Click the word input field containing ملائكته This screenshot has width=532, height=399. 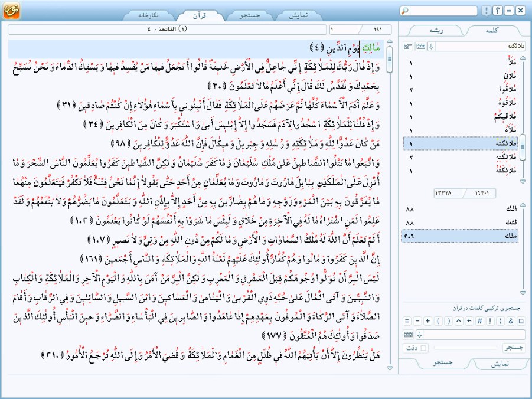(481, 47)
